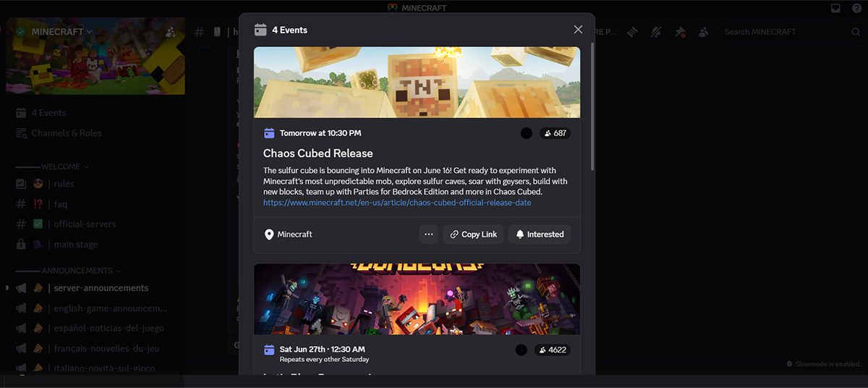
Task: Click the lock stage icon beside main stage
Action: click(21, 245)
